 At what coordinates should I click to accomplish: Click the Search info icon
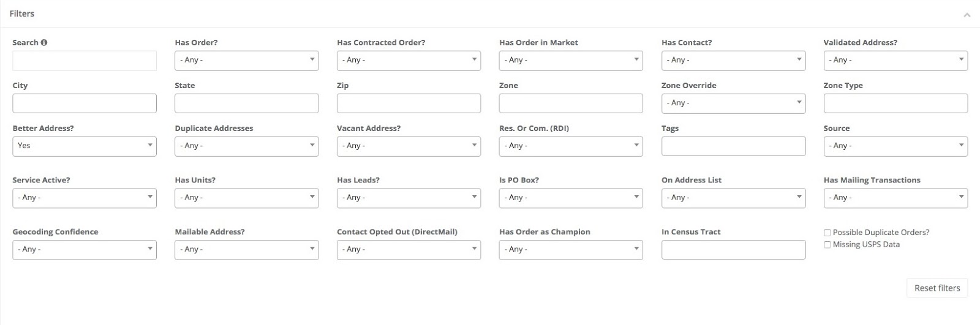[44, 43]
